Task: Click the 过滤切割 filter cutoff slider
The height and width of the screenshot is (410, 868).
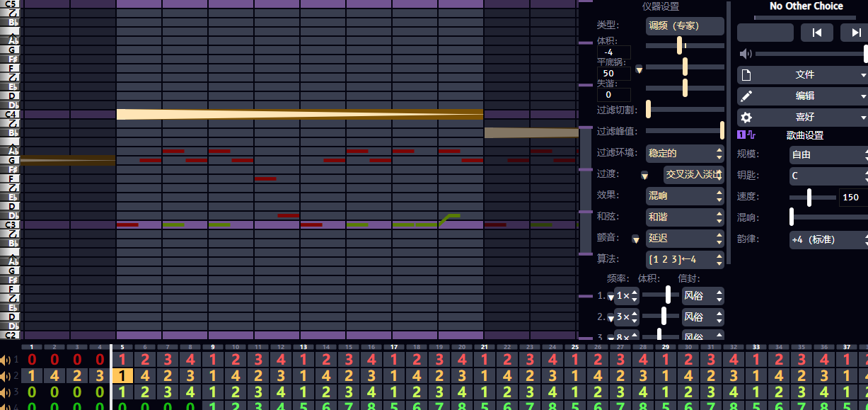Action: 685,110
